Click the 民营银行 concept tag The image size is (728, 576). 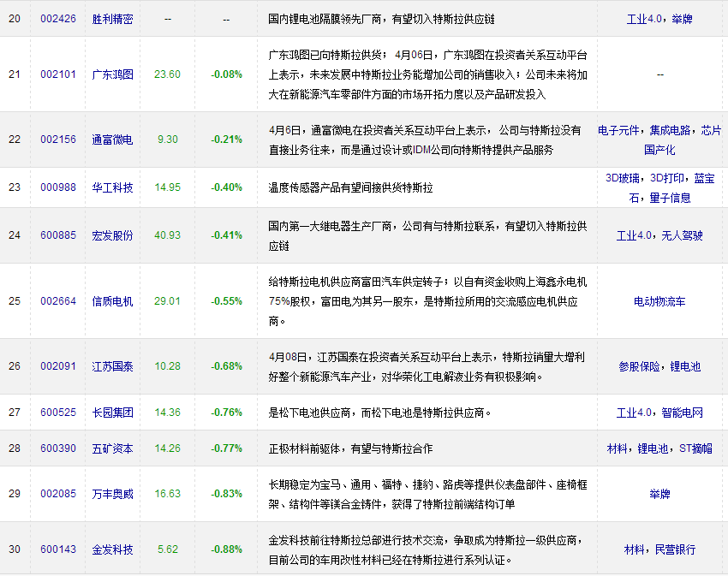tap(675, 550)
